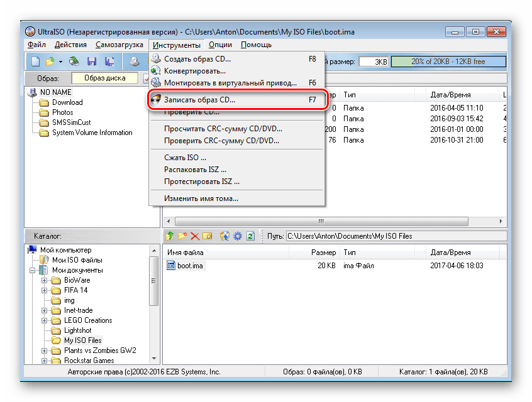Click the My Computer icon in catalog
Screen dimensions: 532x402
[33, 250]
